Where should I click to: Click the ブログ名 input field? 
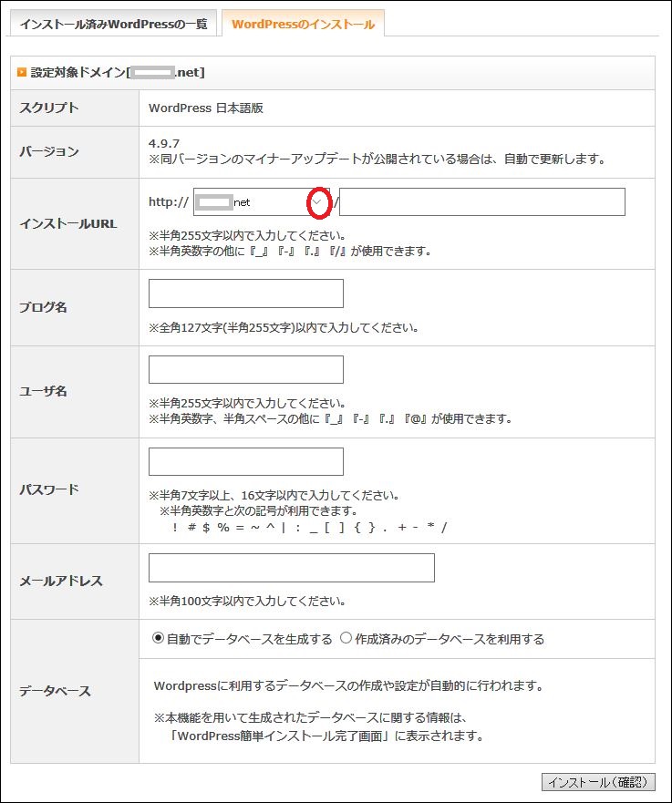(246, 293)
